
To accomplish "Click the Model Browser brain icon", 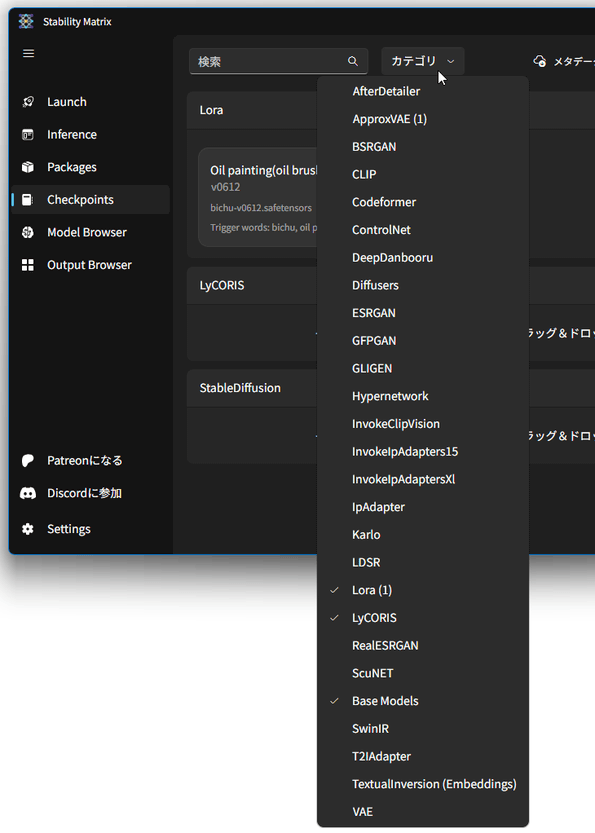I will [28, 232].
